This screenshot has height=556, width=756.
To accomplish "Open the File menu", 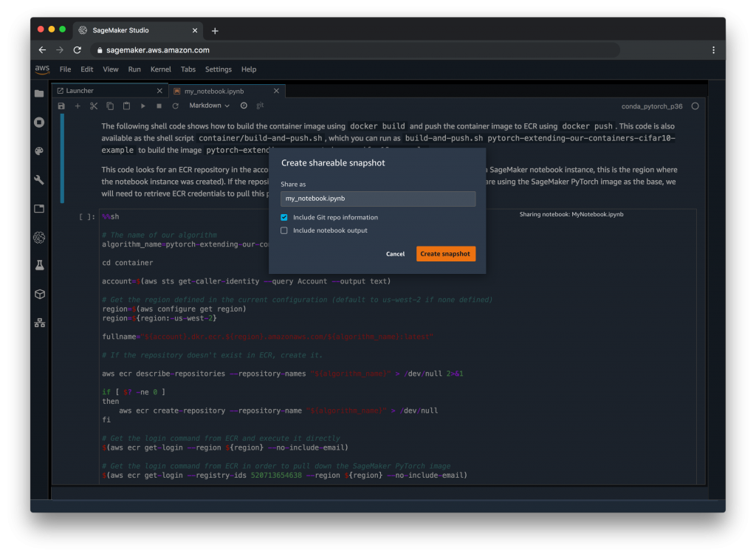I will (65, 69).
